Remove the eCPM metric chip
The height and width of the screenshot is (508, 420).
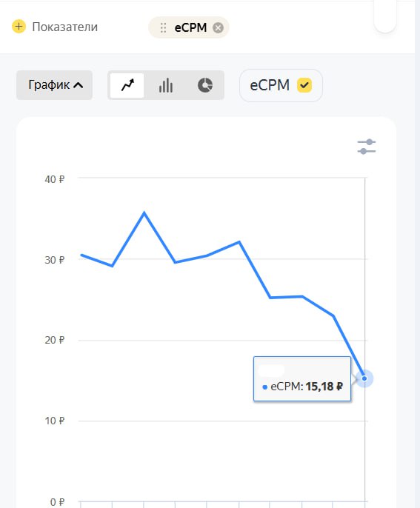pos(218,28)
